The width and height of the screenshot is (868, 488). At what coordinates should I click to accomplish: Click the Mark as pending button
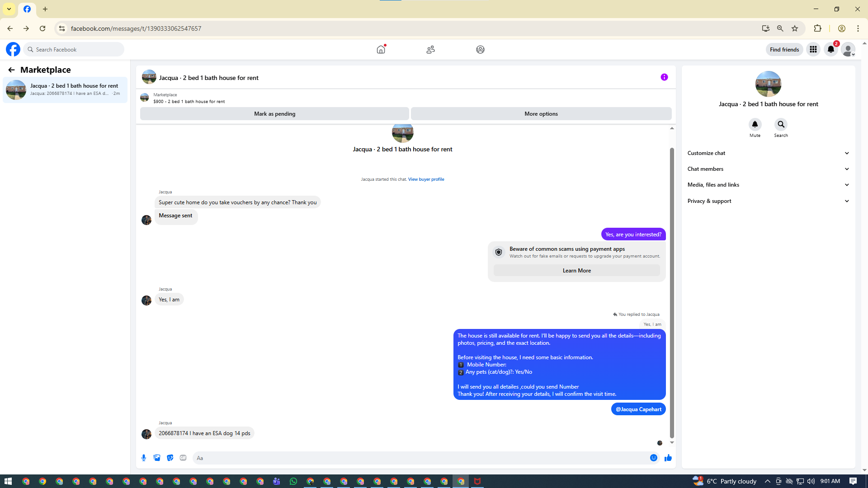(x=274, y=114)
